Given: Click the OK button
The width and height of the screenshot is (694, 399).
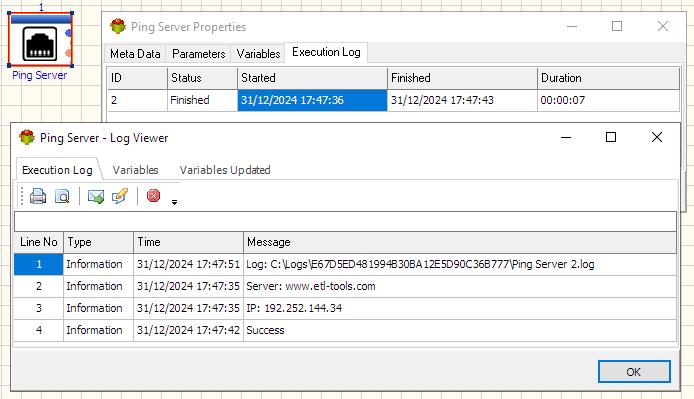Looking at the screenshot, I should pyautogui.click(x=634, y=372).
